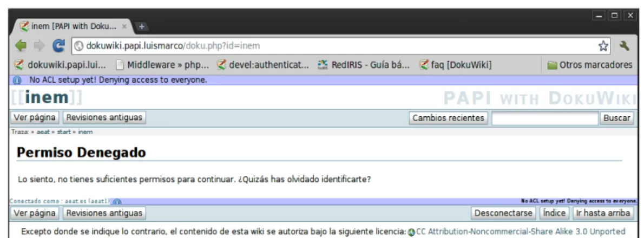Click the small icon after aeat1 status
Screen dimensions: 644x238
coord(117,202)
